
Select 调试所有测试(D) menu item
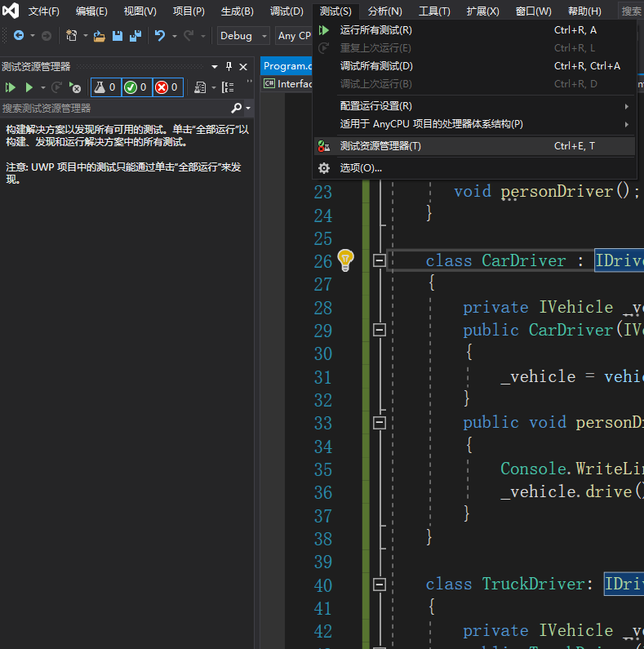click(x=474, y=66)
